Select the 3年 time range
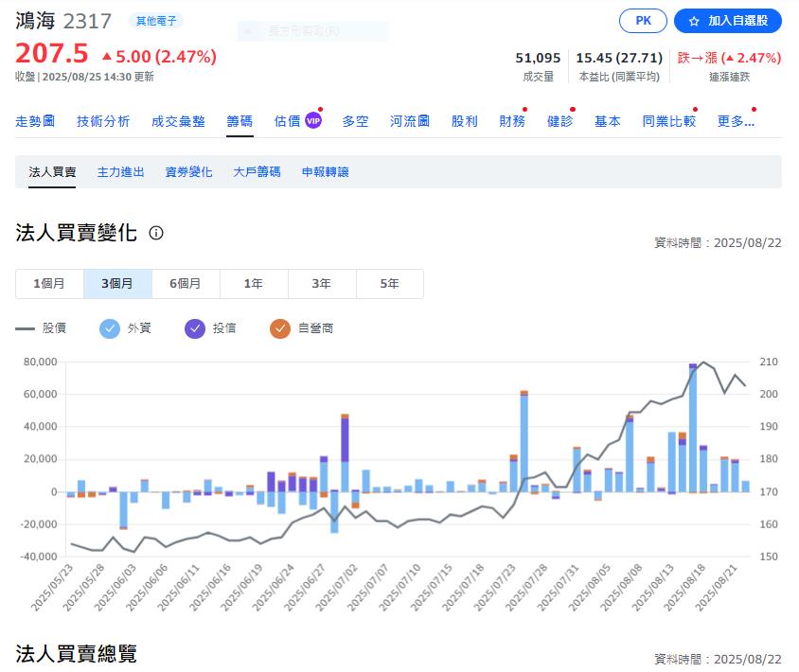 pyautogui.click(x=322, y=284)
